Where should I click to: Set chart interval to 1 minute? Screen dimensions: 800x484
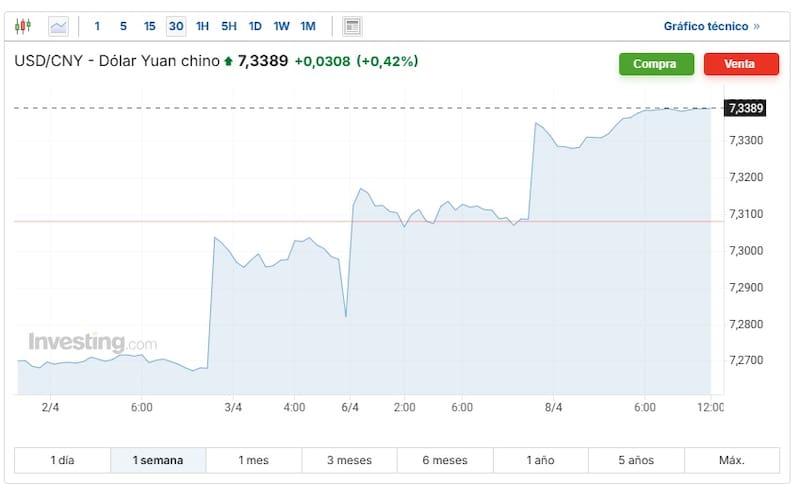pos(97,26)
